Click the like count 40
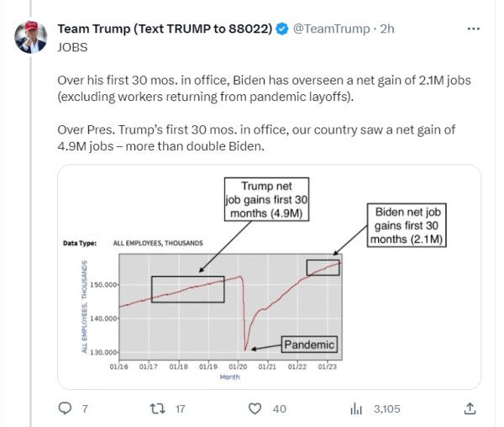Image resolution: width=504 pixels, height=427 pixels. point(280,409)
